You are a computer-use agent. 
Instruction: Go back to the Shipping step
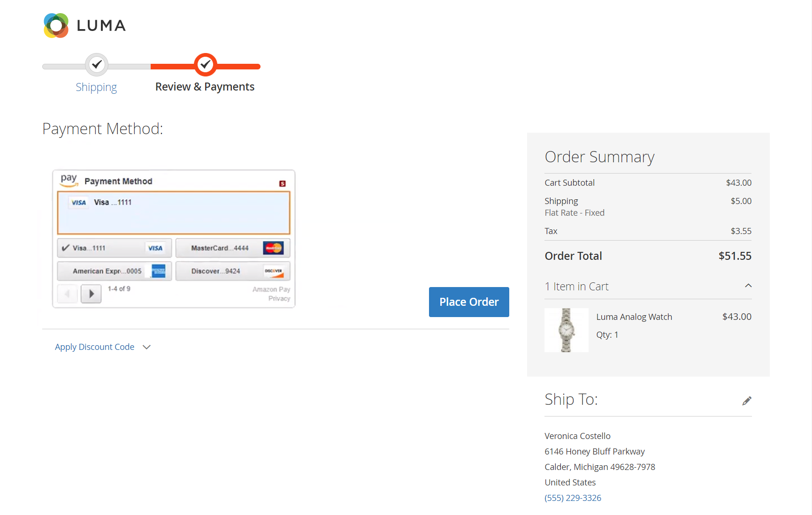96,87
